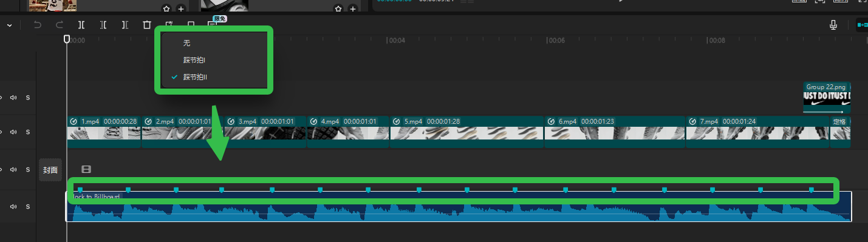The width and height of the screenshot is (868, 242).
Task: Toggle S on the 封面 track
Action: (x=28, y=170)
